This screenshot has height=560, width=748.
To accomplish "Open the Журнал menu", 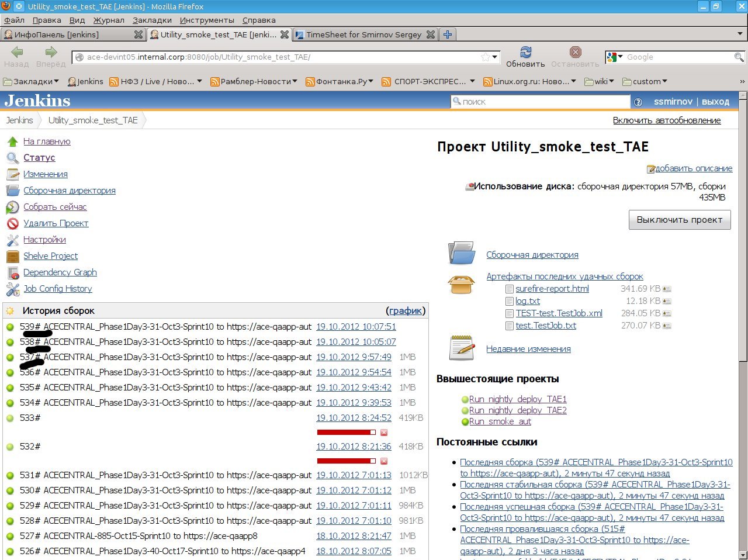I will pyautogui.click(x=109, y=20).
